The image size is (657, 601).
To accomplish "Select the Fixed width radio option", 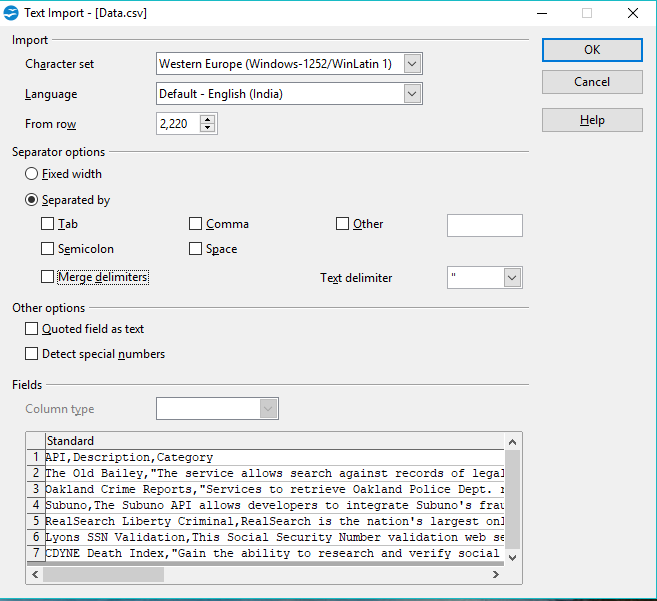I will coord(32,174).
